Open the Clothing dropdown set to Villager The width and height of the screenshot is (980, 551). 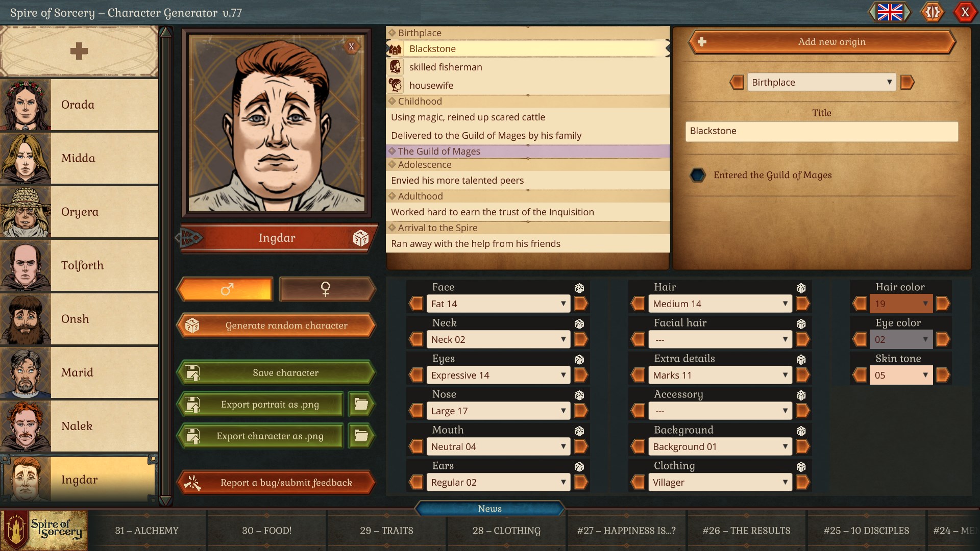[720, 482]
